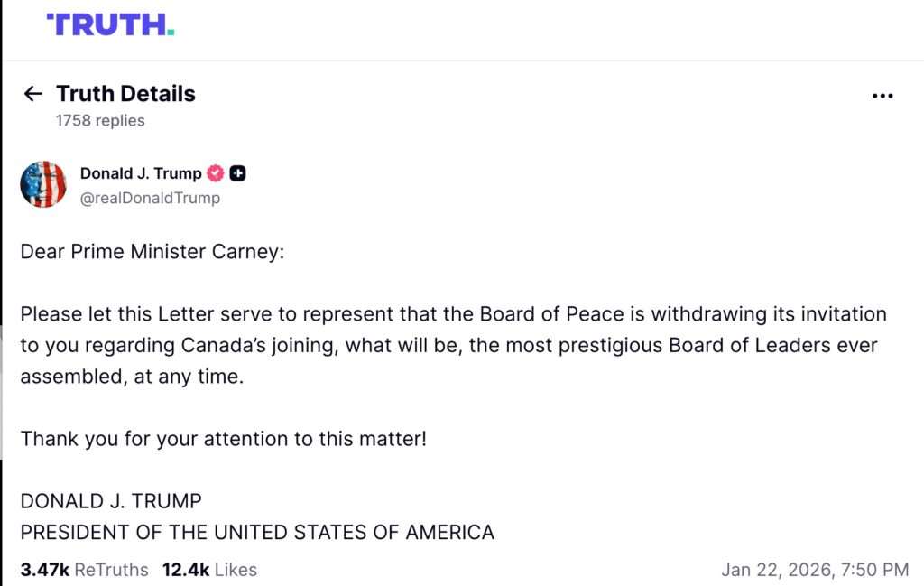Click the DONALD J. TRUMP signature line
The height and width of the screenshot is (586, 924).
point(111,501)
